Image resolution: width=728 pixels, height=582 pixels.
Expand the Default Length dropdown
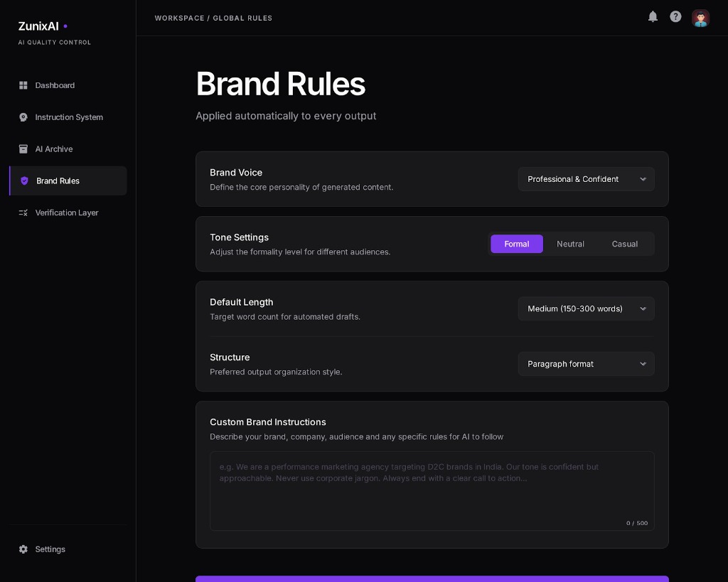[586, 308]
